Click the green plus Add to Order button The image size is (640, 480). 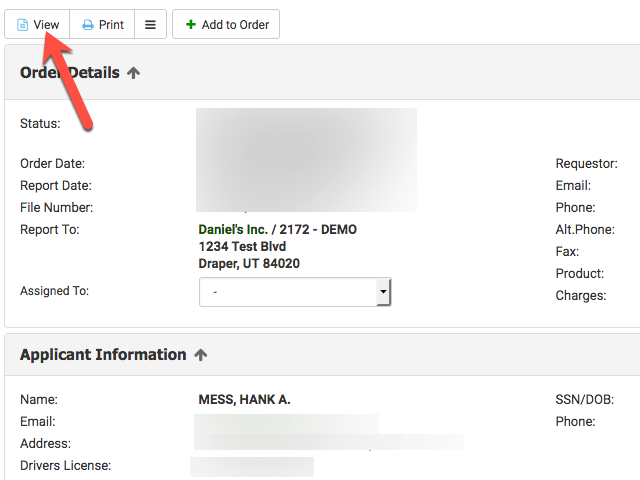(226, 25)
